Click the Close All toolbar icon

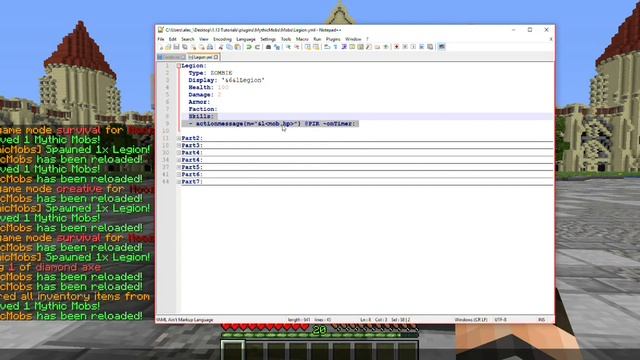(202, 47)
